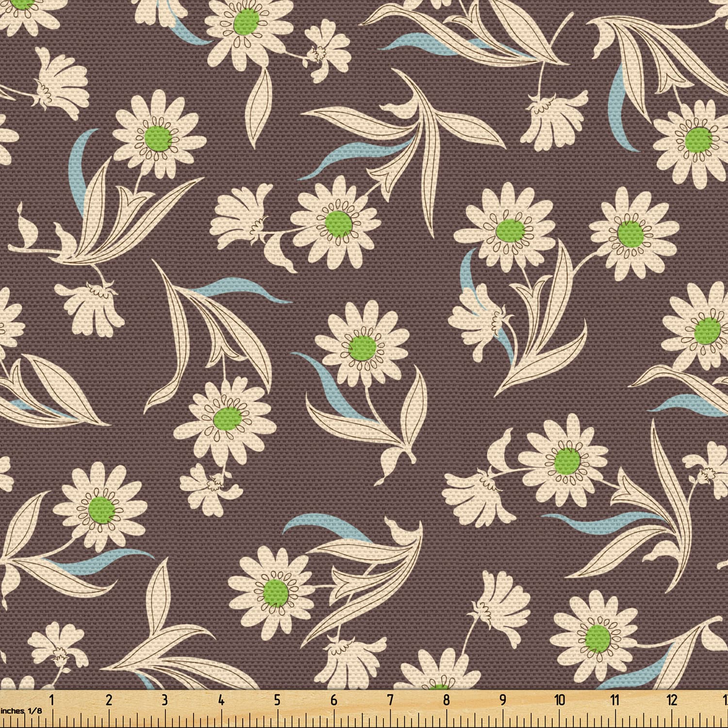Click the number "5" on the ruler
Image resolution: width=728 pixels, height=728 pixels.
[x=277, y=700]
